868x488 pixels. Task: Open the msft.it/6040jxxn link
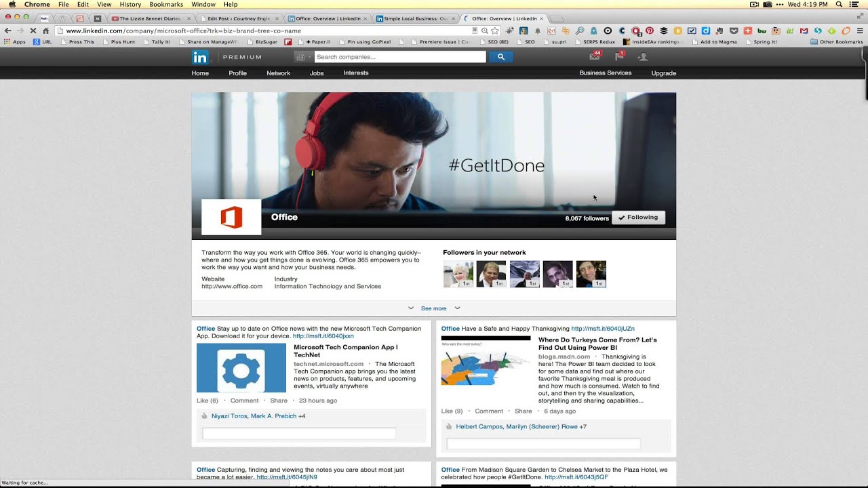(323, 336)
